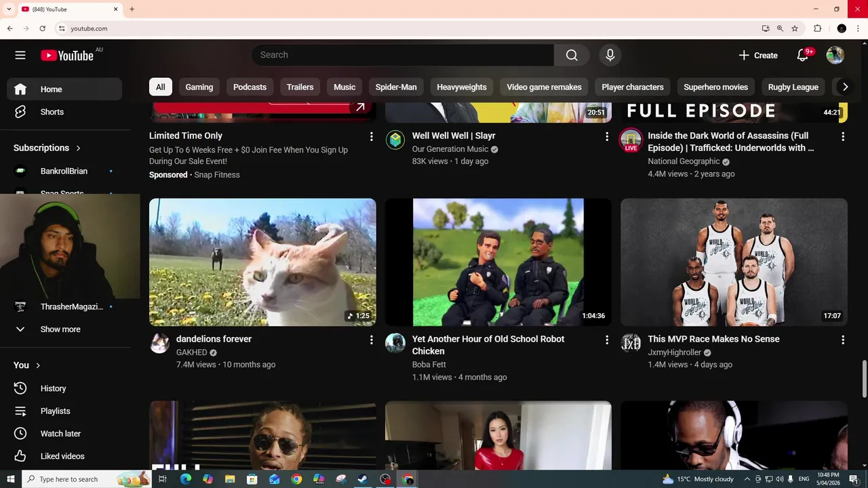Click the magnifier search button
Viewport: 868px width, 488px height.
tap(572, 55)
